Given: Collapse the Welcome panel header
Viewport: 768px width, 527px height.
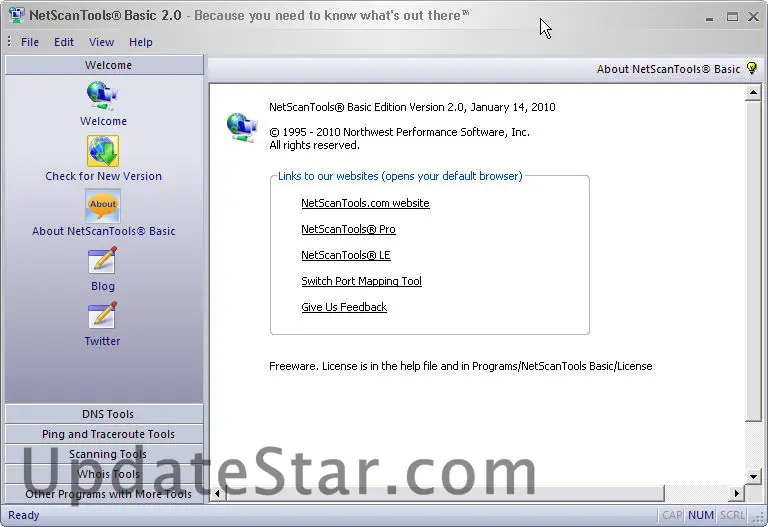Looking at the screenshot, I should pyautogui.click(x=104, y=65).
